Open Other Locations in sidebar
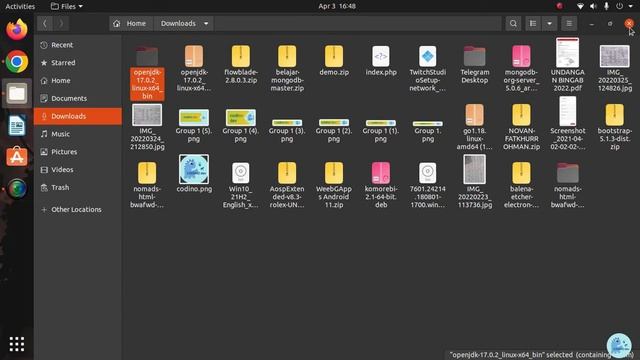This screenshot has width=640, height=360. (x=78, y=209)
